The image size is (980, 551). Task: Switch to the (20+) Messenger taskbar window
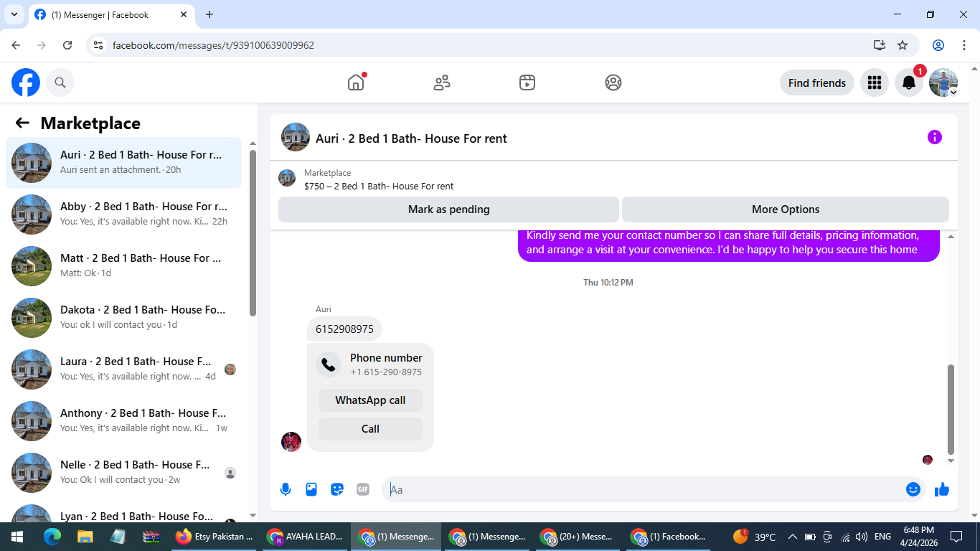[x=579, y=537]
